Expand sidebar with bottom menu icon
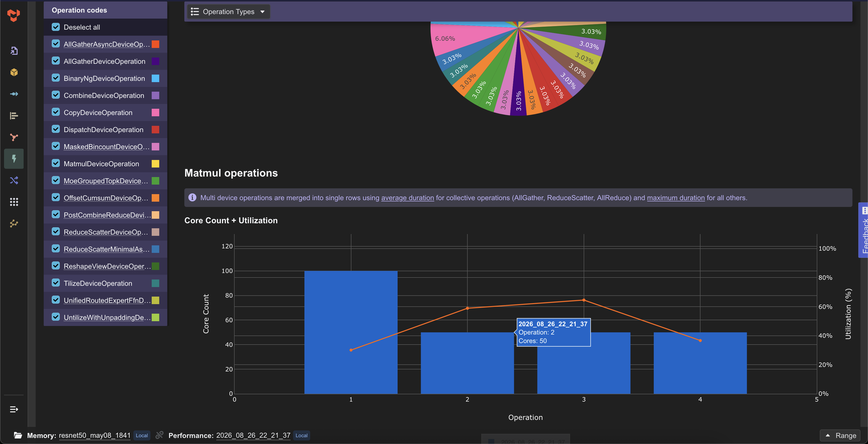The width and height of the screenshot is (868, 444). (14, 409)
